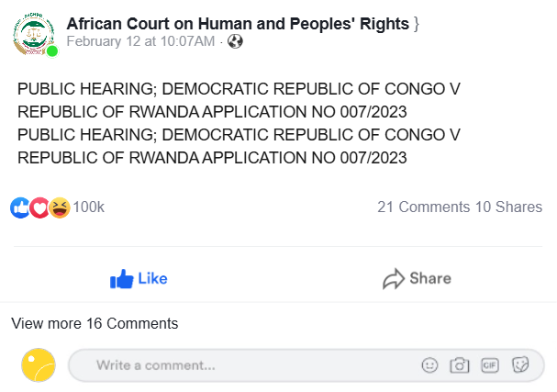Click your yellow profile avatar beside comment box
Screen dimensions: 557x392
39,365
